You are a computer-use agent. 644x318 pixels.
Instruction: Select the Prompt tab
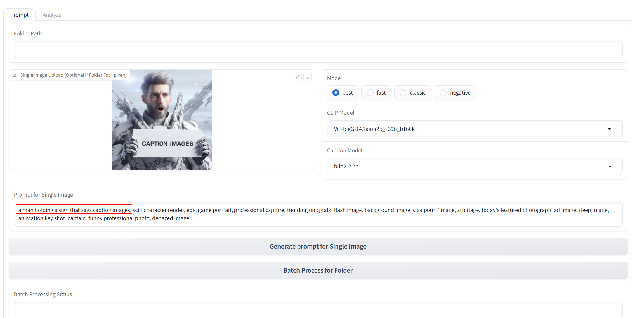click(19, 15)
